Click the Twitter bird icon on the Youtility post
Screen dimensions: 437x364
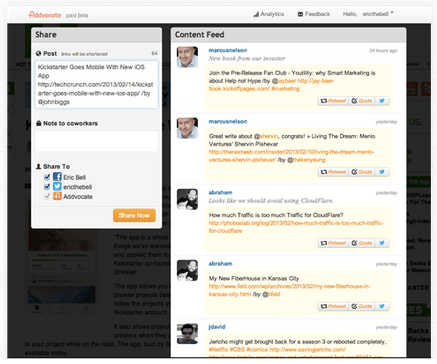[x=382, y=101]
